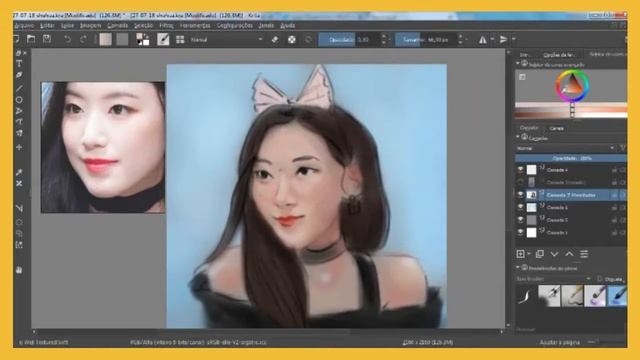640x360 pixels.
Task: Click the Opacidade stepper arrows
Action: [x=383, y=40]
